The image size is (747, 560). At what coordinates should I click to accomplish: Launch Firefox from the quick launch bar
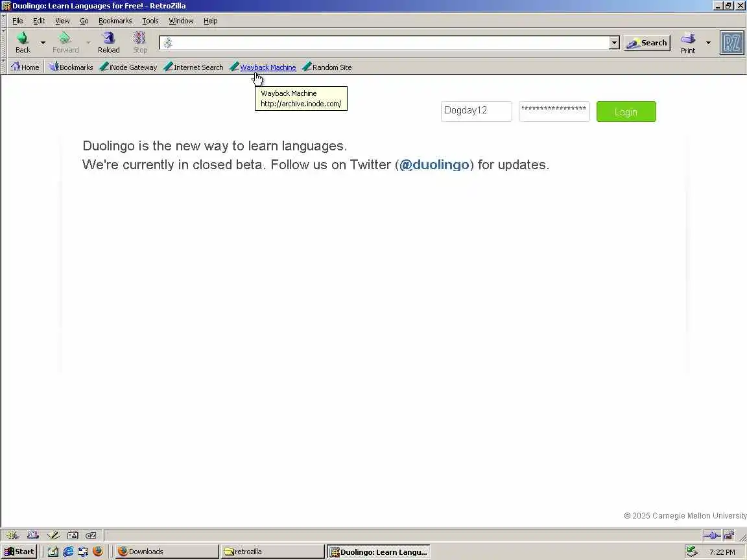[x=98, y=552]
